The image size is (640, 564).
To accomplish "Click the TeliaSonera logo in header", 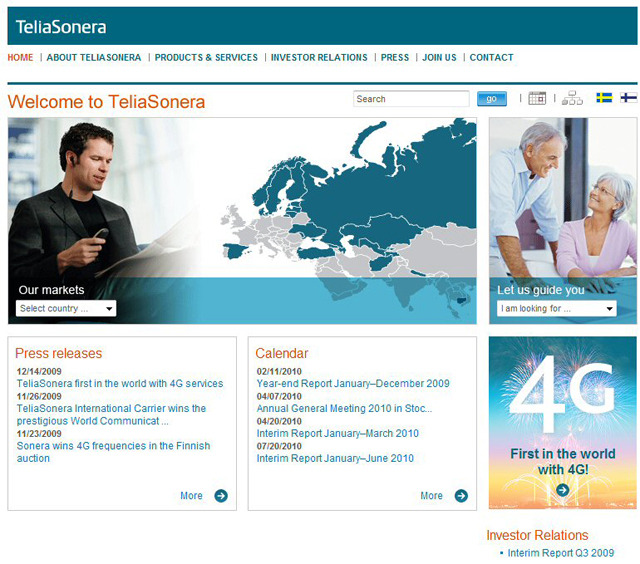I will [61, 27].
